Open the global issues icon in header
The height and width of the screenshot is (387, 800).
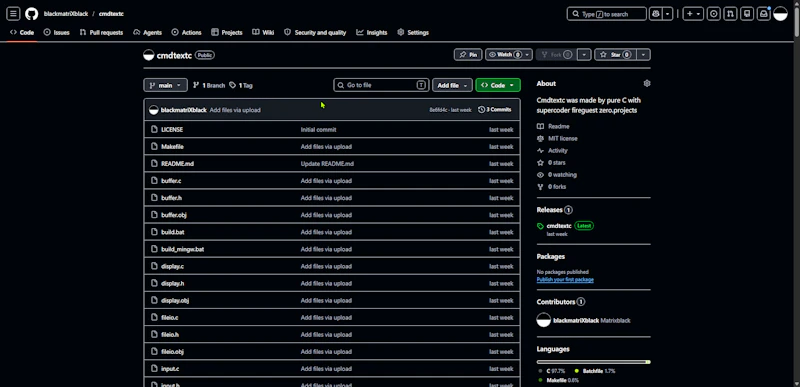click(x=714, y=14)
